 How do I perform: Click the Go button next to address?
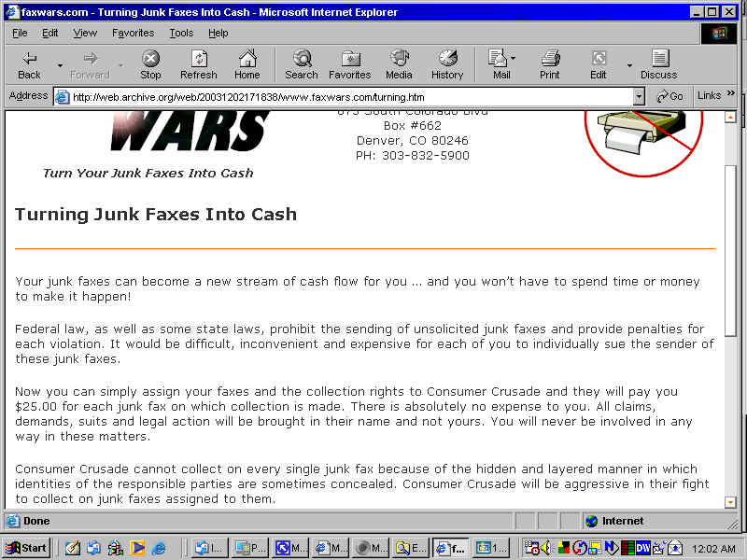pos(669,97)
